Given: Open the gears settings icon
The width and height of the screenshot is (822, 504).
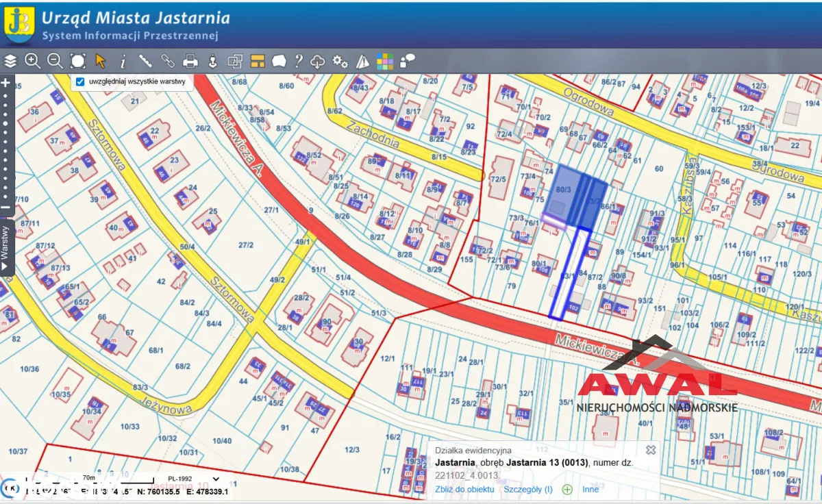Looking at the screenshot, I should 340,61.
